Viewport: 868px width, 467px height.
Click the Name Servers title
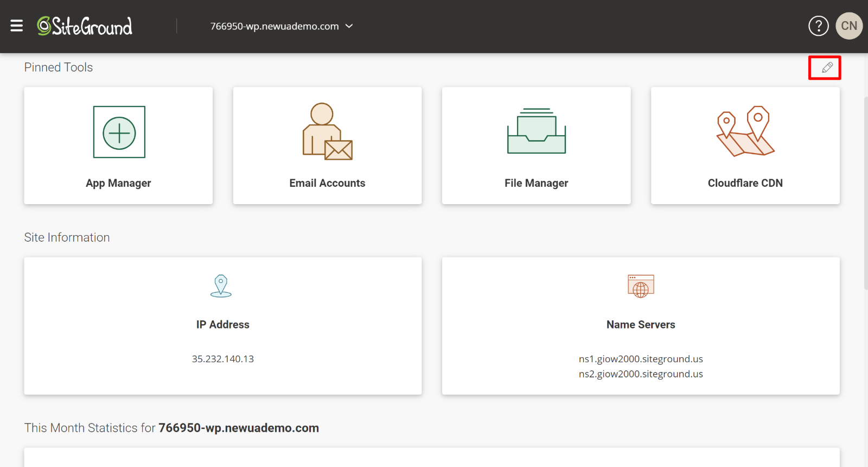pyautogui.click(x=641, y=325)
